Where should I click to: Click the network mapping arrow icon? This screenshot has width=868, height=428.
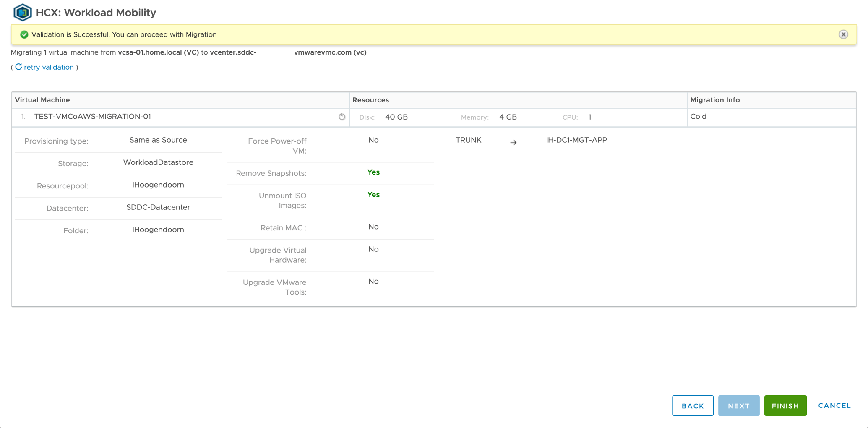pos(513,143)
